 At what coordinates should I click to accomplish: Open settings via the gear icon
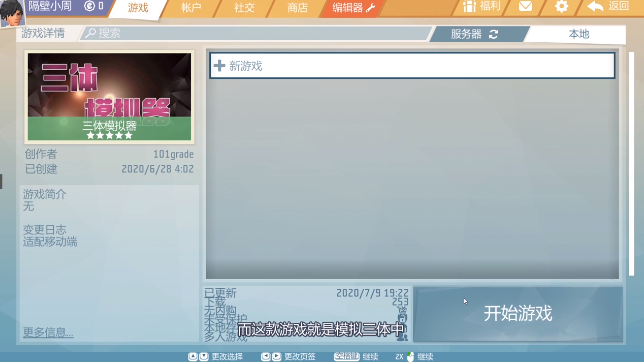pos(561,6)
